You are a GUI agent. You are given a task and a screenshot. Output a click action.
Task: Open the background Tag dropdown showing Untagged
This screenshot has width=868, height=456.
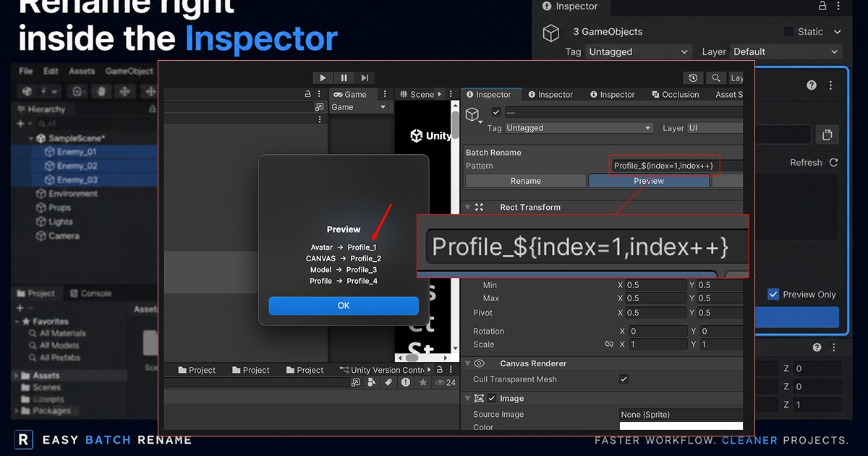coord(639,52)
